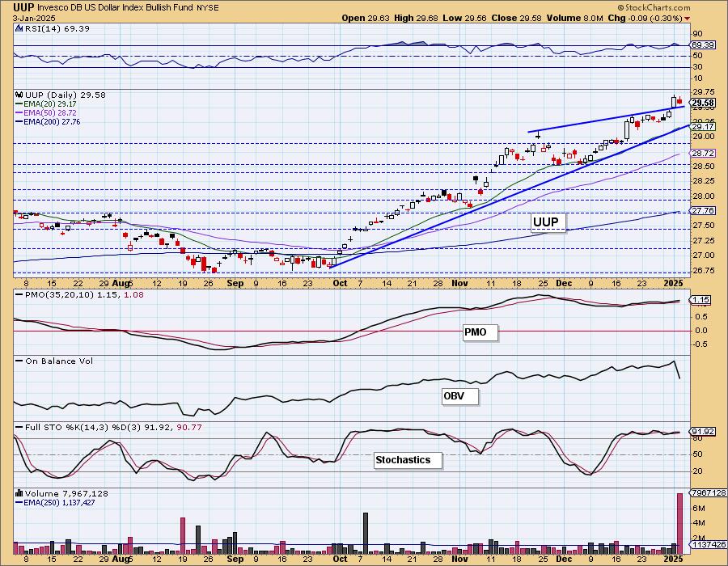Click the Dec label on price axis
The height and width of the screenshot is (566, 728).
pyautogui.click(x=564, y=283)
